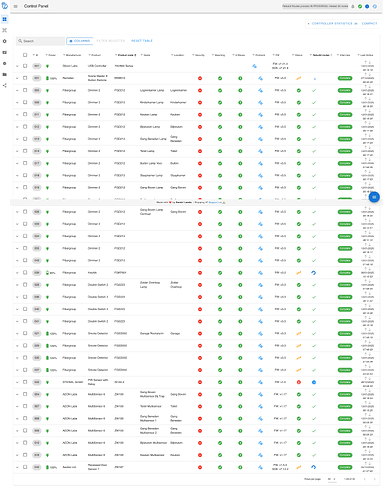Open the Columns button
Image resolution: width=383 pixels, height=500 pixels.
(x=79, y=41)
